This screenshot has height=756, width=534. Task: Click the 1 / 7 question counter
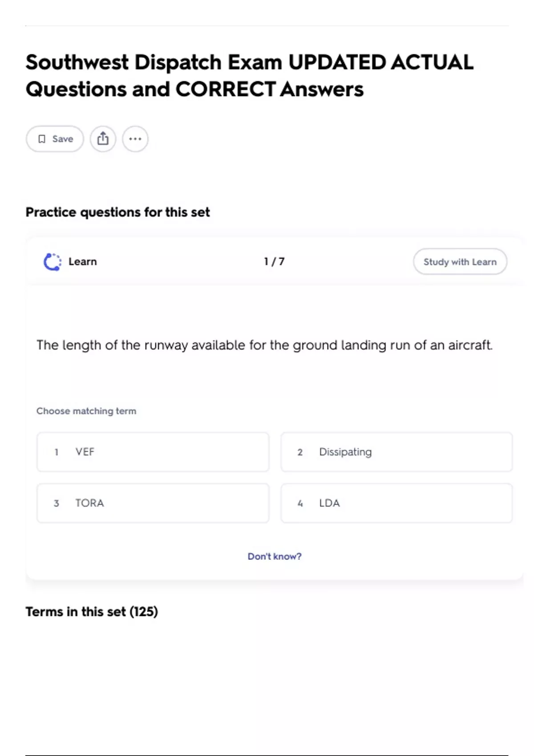(274, 261)
